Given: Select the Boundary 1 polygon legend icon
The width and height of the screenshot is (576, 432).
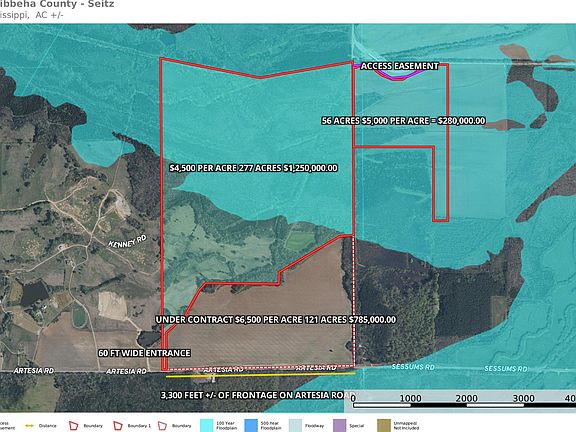Looking at the screenshot, I should tap(118, 426).
